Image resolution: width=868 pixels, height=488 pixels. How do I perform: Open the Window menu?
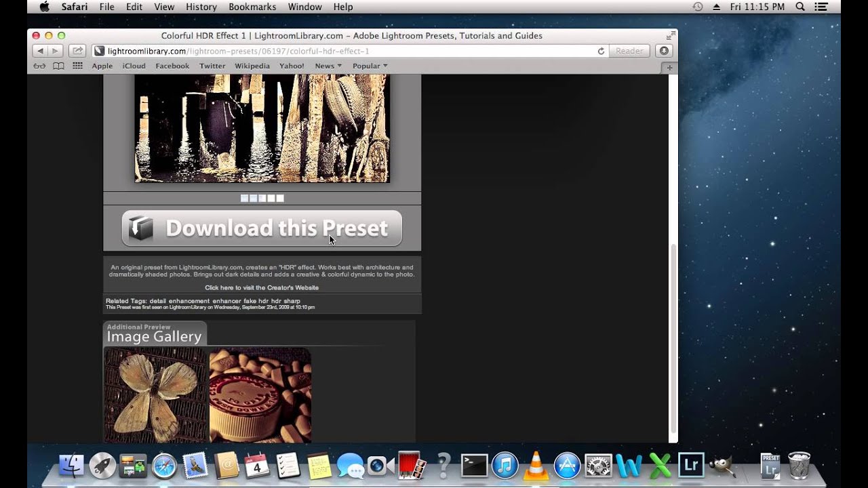[305, 7]
